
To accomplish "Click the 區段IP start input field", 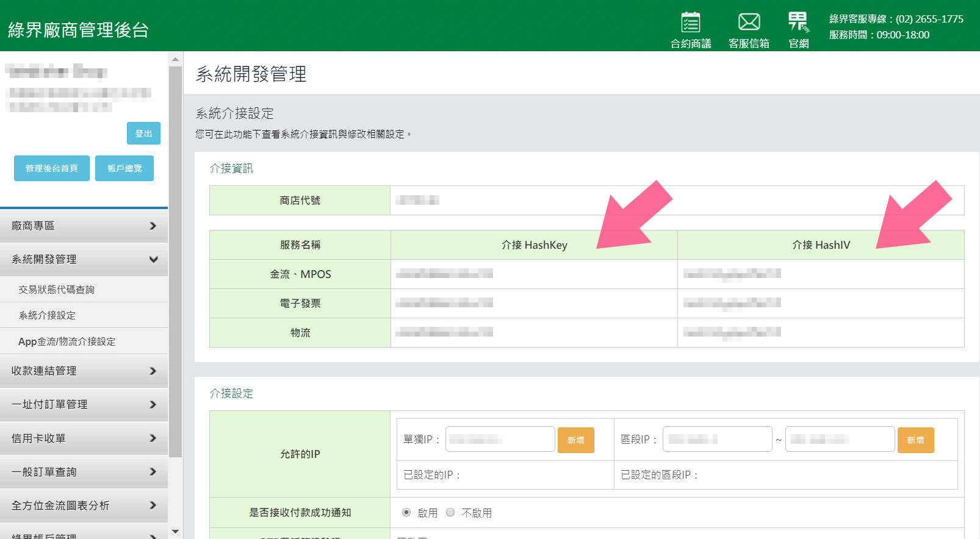I will pyautogui.click(x=717, y=439).
